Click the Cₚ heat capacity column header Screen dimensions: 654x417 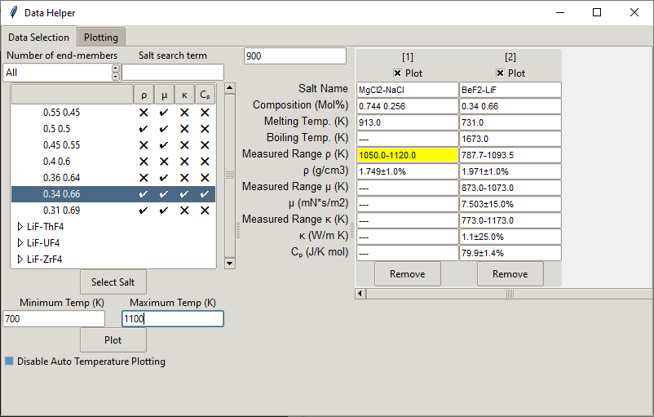205,95
